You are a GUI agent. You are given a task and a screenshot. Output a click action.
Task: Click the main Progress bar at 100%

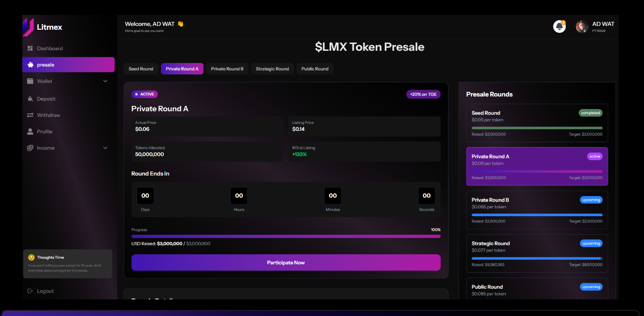point(286,236)
